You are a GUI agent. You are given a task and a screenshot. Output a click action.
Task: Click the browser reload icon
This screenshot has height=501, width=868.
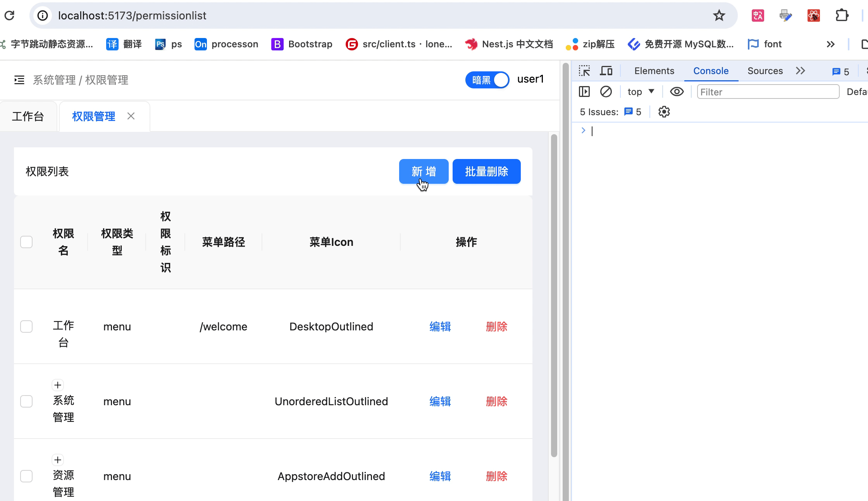click(x=9, y=16)
